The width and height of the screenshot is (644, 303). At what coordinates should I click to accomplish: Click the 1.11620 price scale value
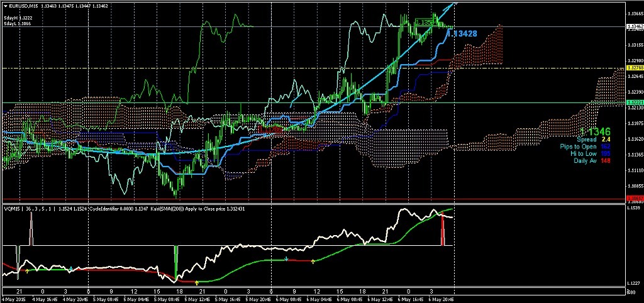(x=635, y=139)
